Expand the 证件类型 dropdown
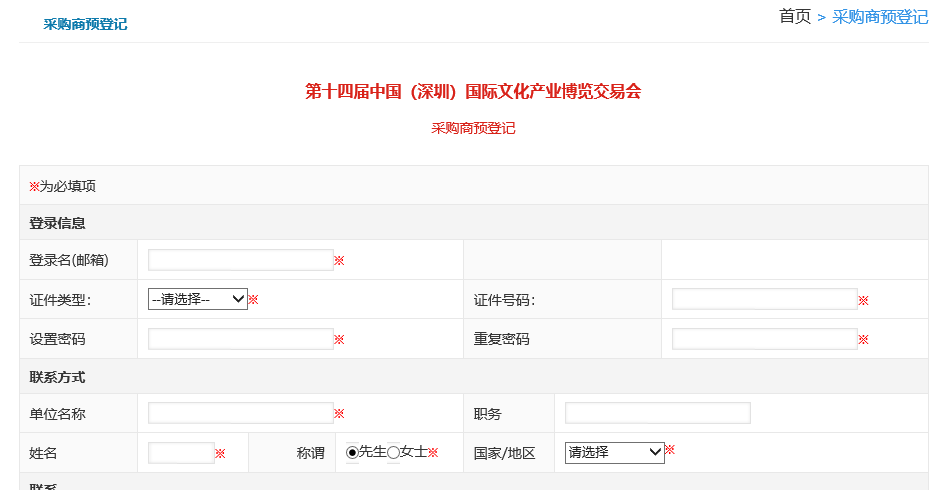The height and width of the screenshot is (490, 951). pos(198,299)
